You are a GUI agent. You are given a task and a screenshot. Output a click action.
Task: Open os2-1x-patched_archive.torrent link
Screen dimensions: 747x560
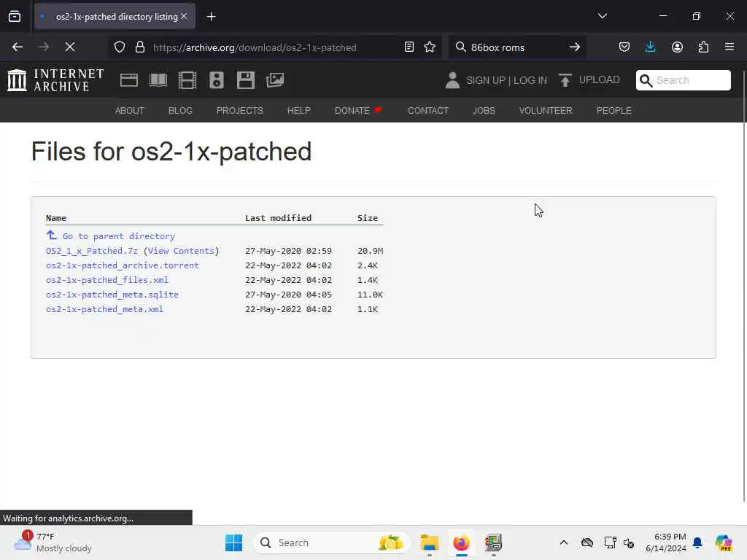(x=123, y=265)
